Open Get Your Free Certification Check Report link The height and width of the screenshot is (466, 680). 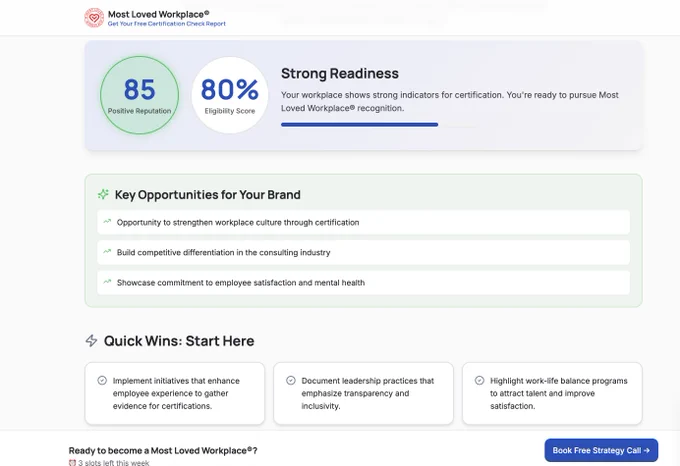167,24
